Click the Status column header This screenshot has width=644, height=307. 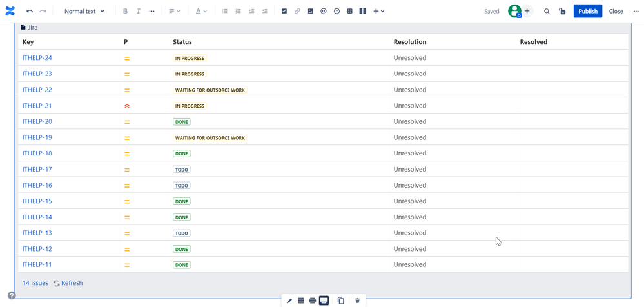pos(182,42)
